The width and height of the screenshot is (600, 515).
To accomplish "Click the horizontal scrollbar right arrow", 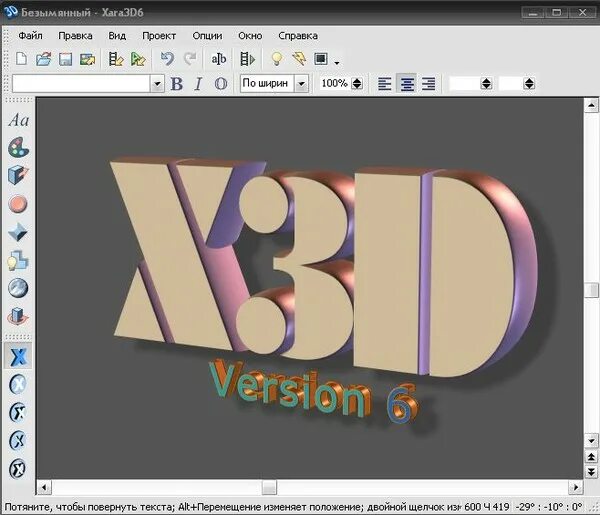I will (x=576, y=487).
